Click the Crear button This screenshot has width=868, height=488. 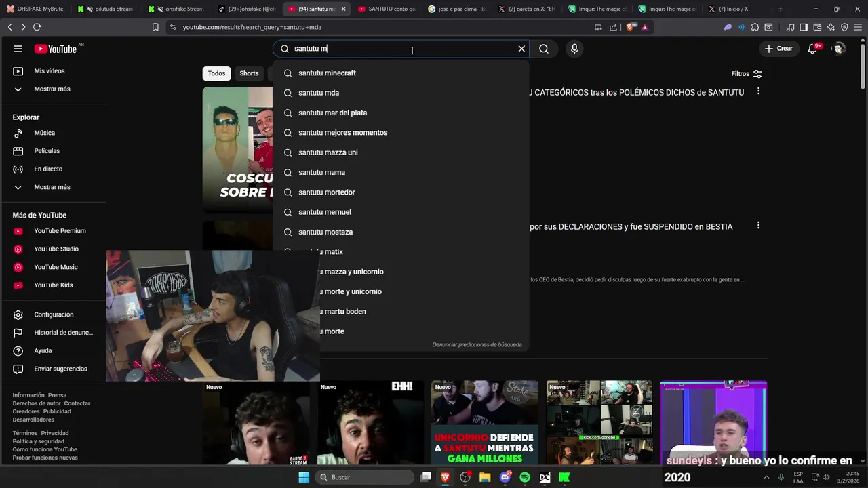coord(778,49)
